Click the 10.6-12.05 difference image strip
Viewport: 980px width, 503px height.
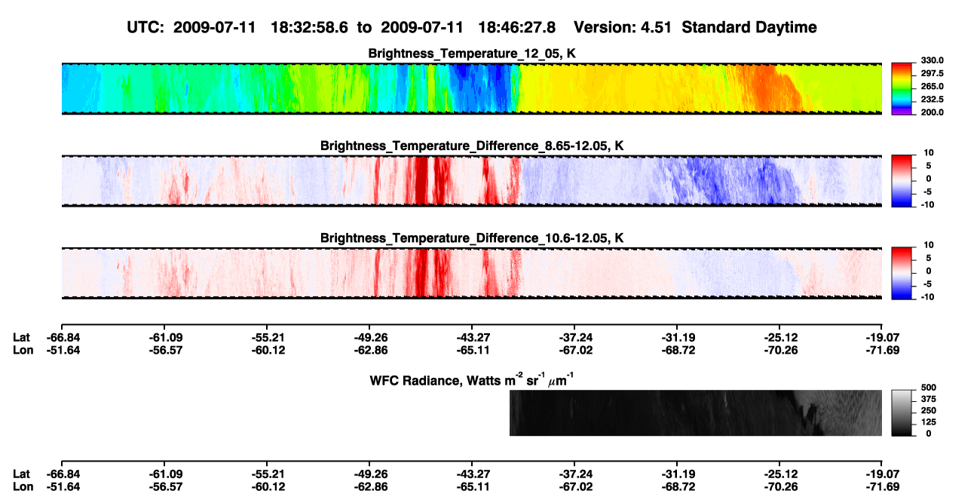pos(471,273)
